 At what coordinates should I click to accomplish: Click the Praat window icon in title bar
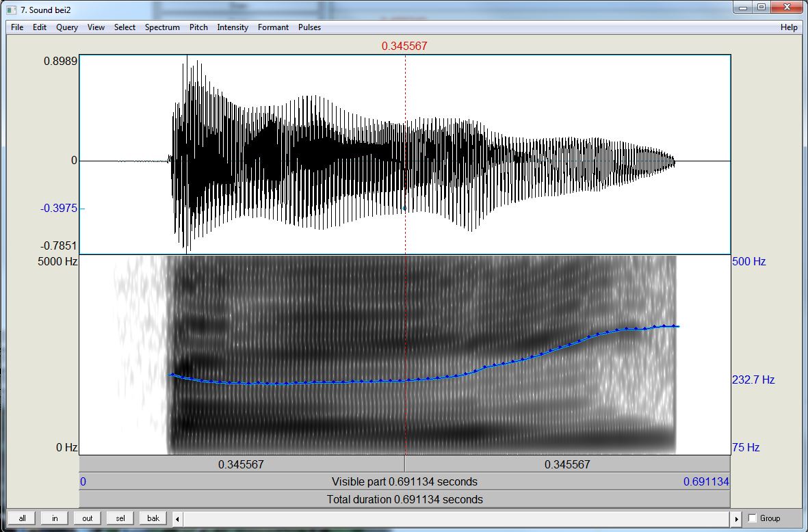click(12, 10)
